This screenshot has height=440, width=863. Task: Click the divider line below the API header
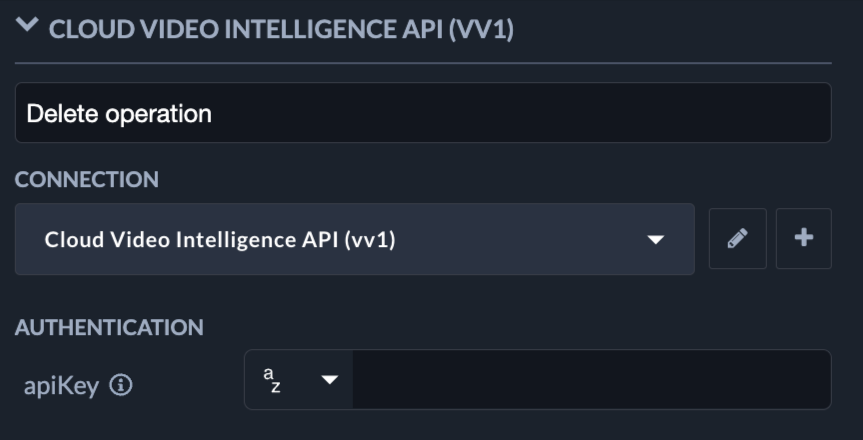[422, 63]
